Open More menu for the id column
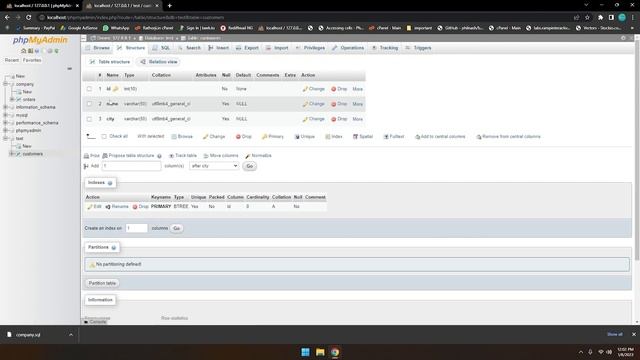Image resolution: width=640 pixels, height=360 pixels. coord(358,89)
